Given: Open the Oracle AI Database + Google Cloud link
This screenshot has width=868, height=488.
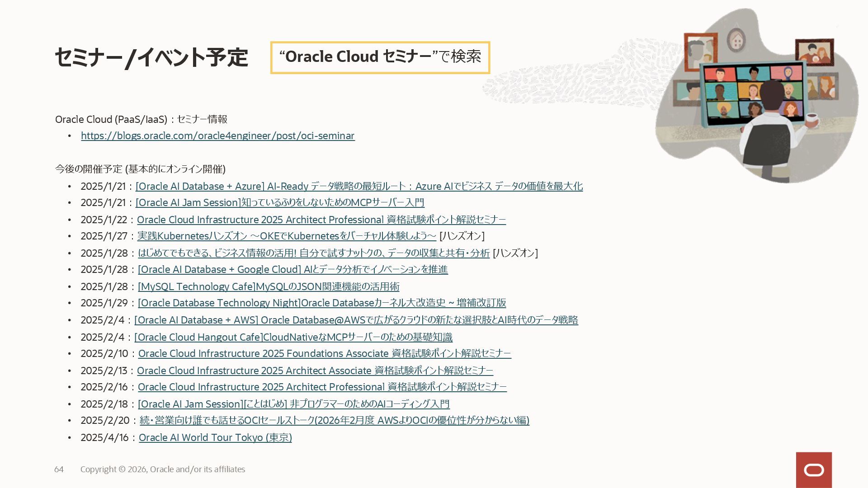Looking at the screenshot, I should (292, 269).
